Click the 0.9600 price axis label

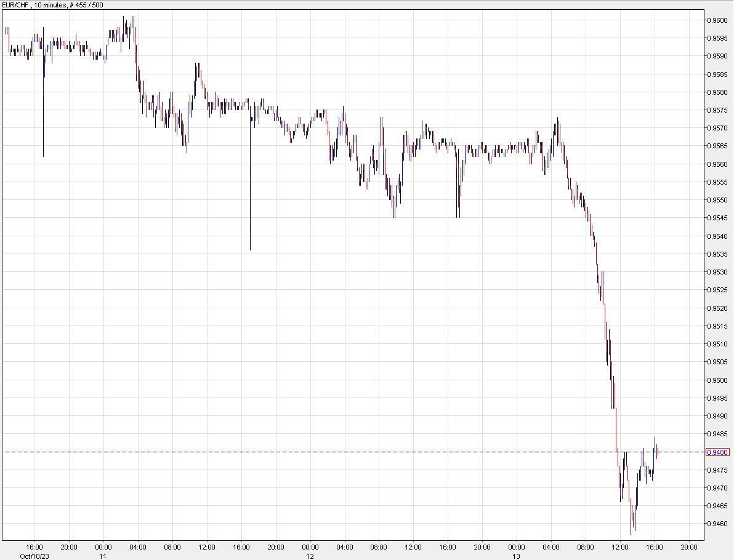click(x=717, y=20)
